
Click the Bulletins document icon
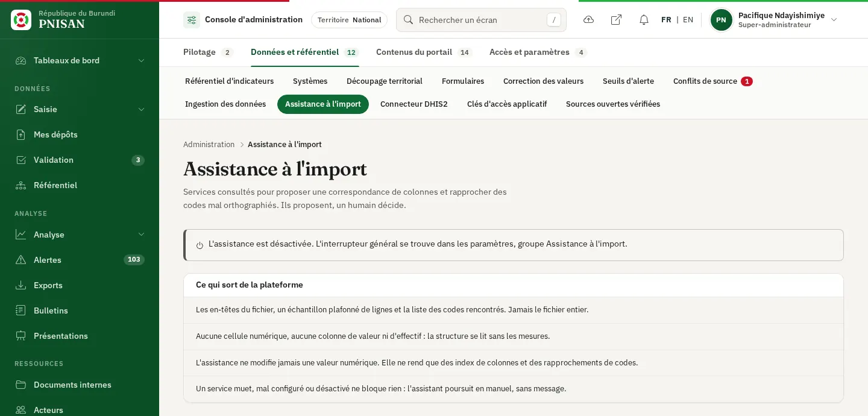click(x=21, y=310)
